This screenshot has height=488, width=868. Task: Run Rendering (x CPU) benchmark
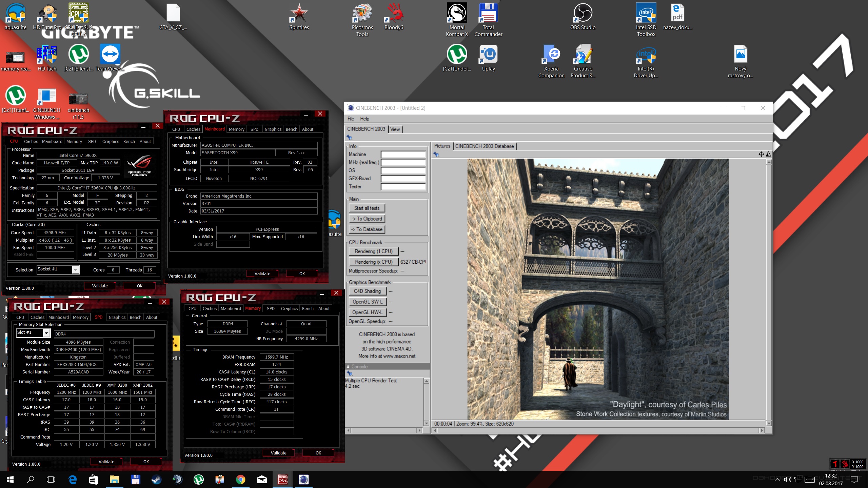(x=373, y=262)
